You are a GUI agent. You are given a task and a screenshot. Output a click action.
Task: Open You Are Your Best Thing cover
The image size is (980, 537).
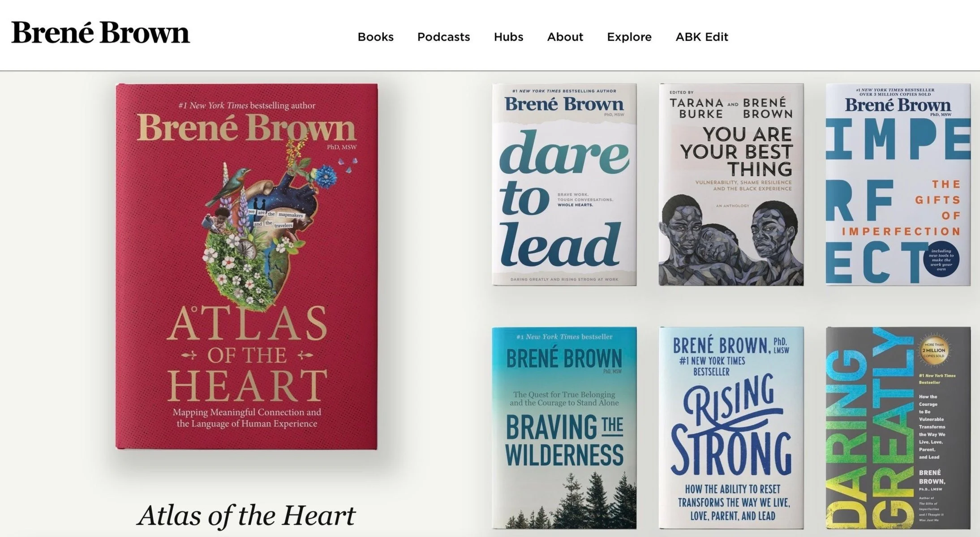731,184
